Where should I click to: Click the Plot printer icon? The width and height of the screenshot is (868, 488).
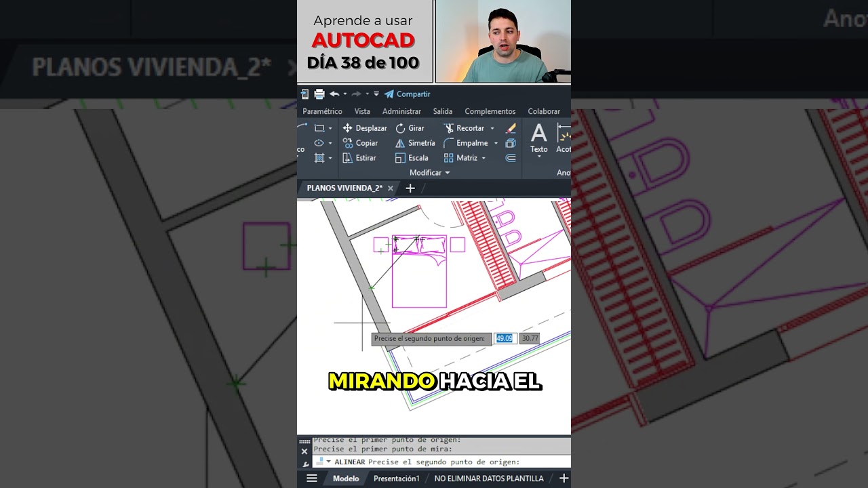[319, 94]
